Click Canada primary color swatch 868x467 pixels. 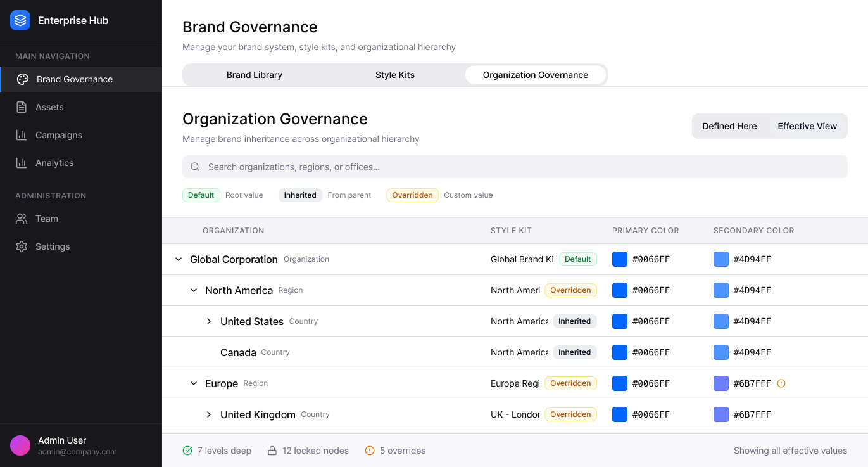pos(620,352)
